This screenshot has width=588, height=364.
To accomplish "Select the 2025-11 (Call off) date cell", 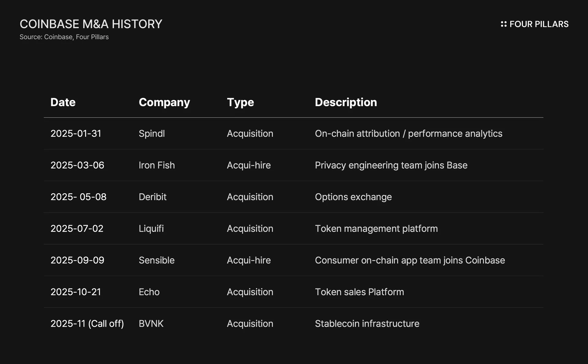I will tap(87, 324).
